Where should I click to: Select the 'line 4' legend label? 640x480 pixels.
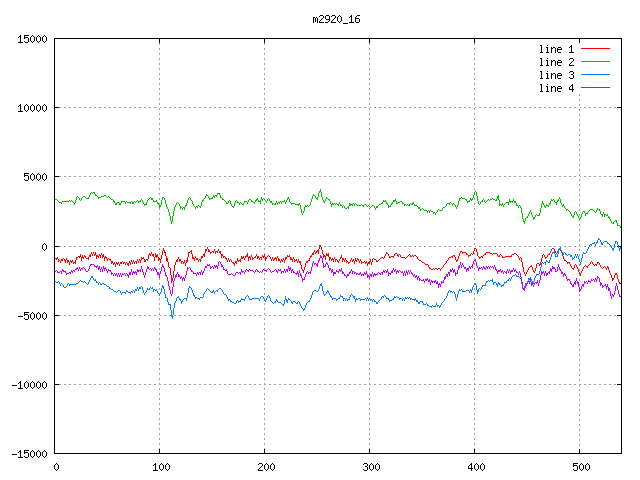(557, 88)
